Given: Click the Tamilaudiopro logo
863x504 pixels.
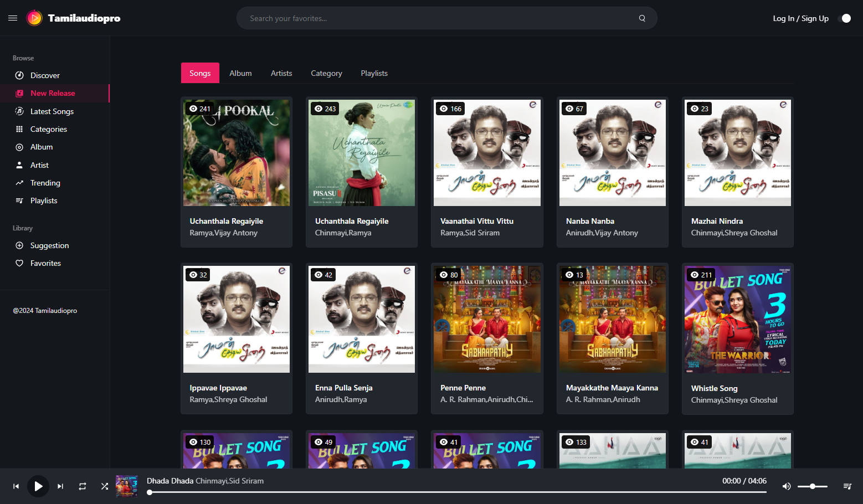Looking at the screenshot, I should [x=74, y=18].
